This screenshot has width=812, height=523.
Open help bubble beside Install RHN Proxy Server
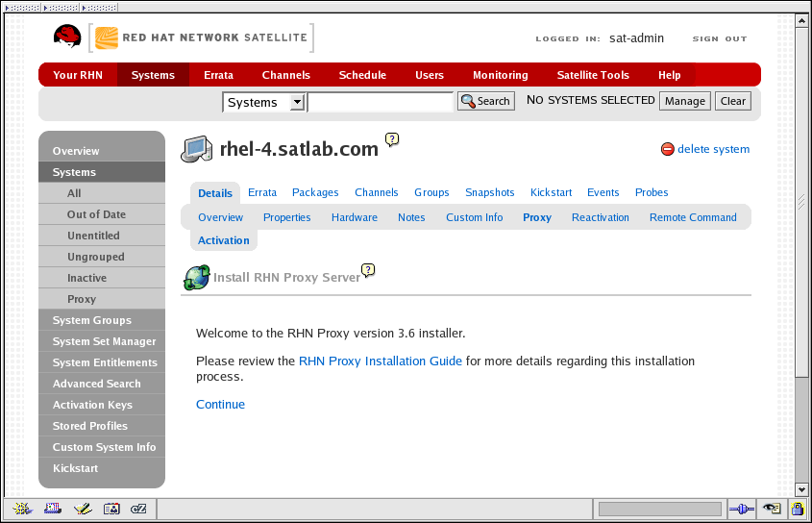pyautogui.click(x=368, y=270)
